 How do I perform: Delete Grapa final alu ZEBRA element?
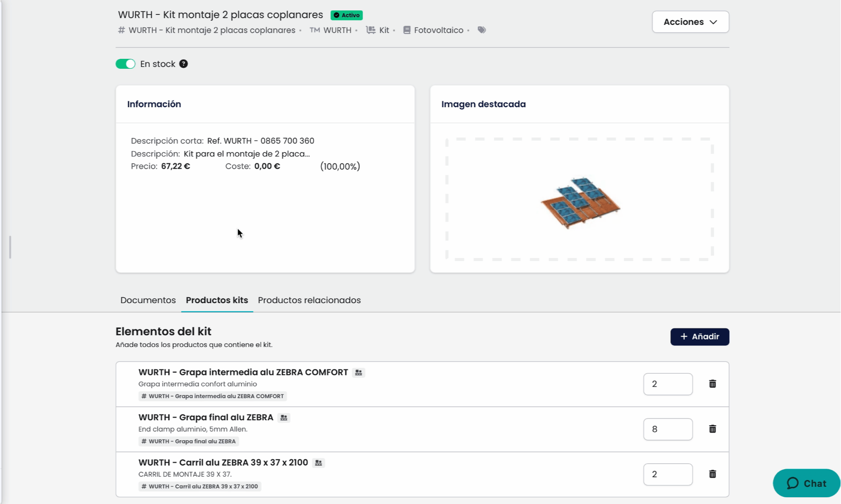click(712, 429)
